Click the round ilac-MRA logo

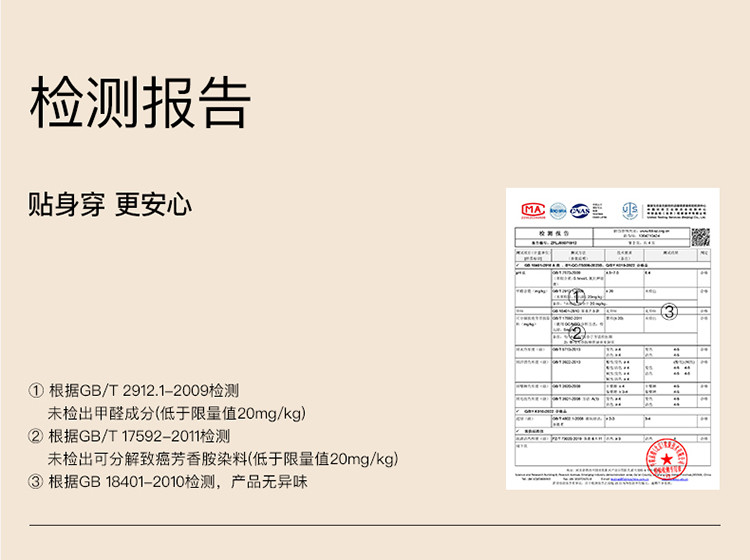pyautogui.click(x=556, y=210)
